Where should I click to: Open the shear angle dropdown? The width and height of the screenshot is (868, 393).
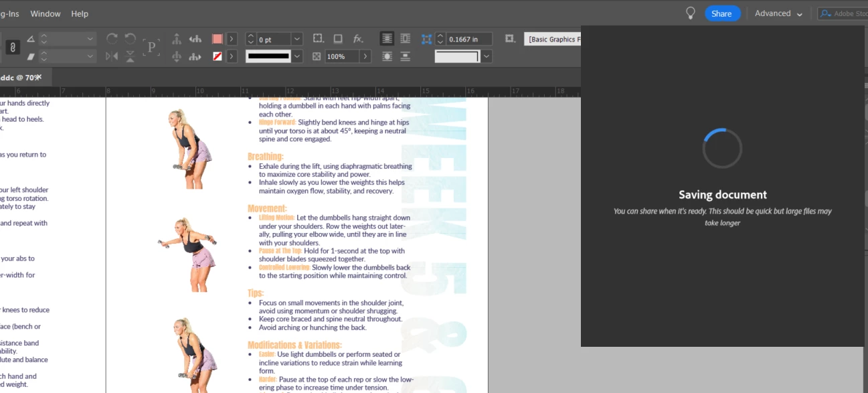[x=90, y=57]
